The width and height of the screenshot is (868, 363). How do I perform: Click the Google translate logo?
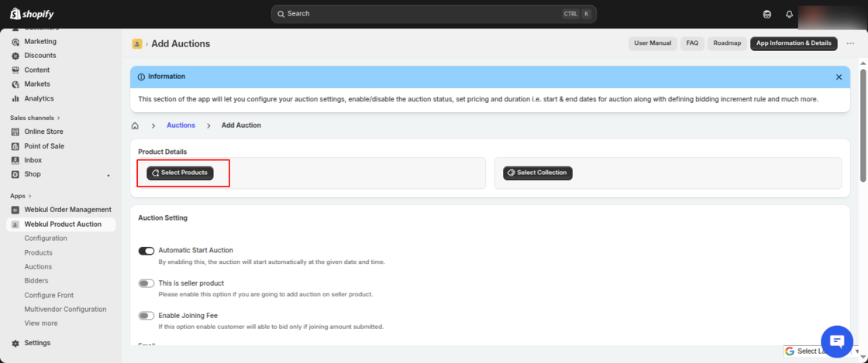[790, 351]
